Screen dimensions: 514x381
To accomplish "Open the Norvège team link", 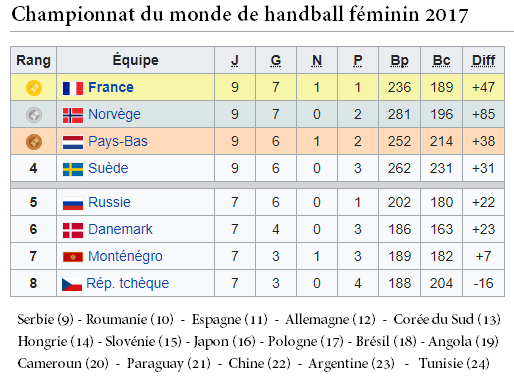I will (x=114, y=115).
